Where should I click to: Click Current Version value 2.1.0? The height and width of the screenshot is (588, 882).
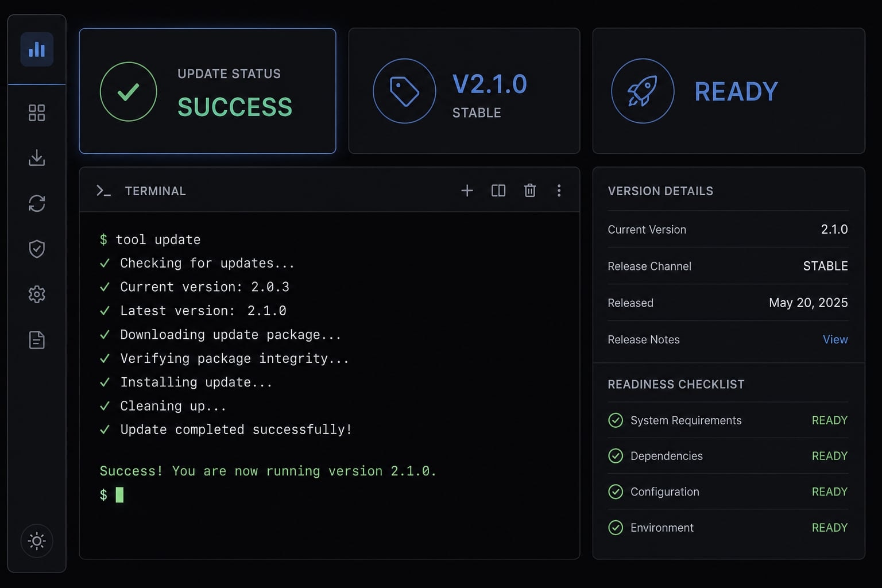click(834, 229)
